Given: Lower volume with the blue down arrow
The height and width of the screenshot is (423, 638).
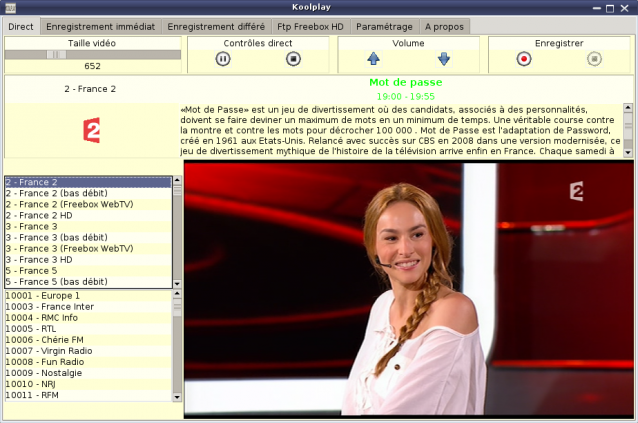Looking at the screenshot, I should pyautogui.click(x=444, y=59).
